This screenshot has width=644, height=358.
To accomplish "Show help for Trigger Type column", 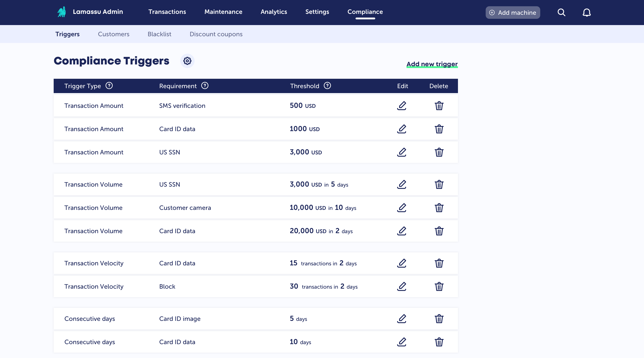I will (x=109, y=86).
